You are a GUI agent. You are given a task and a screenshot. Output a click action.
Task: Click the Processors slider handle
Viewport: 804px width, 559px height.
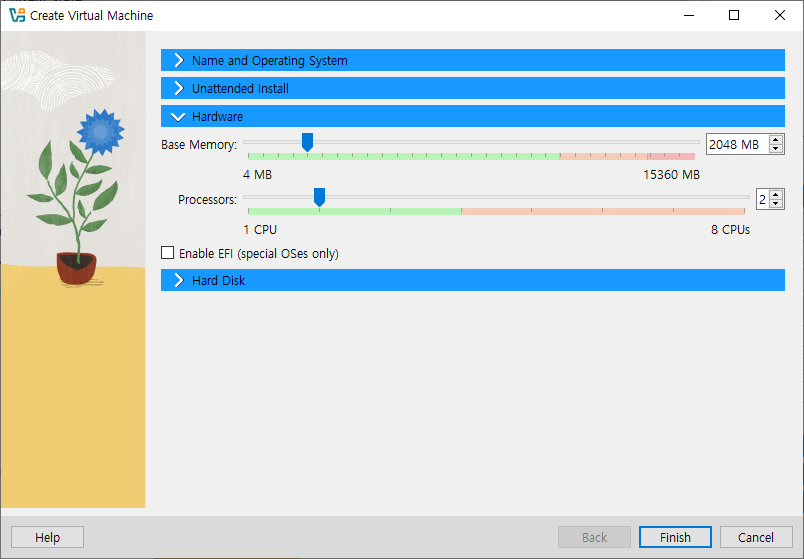319,197
